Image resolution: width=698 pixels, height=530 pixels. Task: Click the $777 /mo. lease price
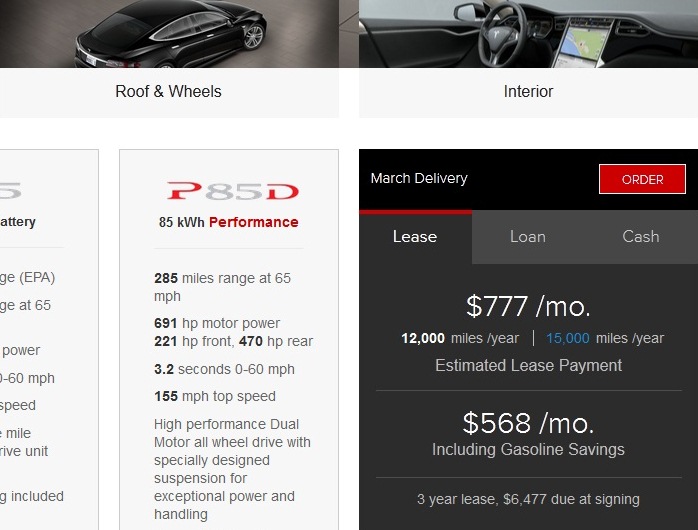coord(528,306)
